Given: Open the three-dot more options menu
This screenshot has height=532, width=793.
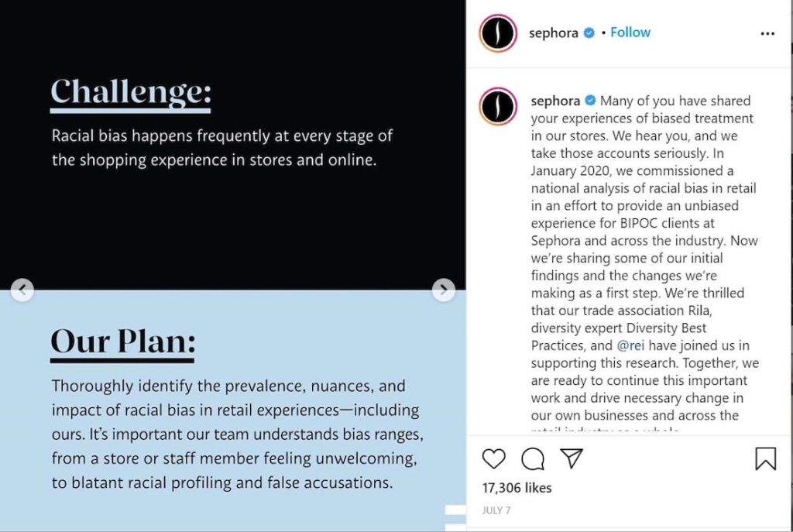Looking at the screenshot, I should tap(767, 33).
